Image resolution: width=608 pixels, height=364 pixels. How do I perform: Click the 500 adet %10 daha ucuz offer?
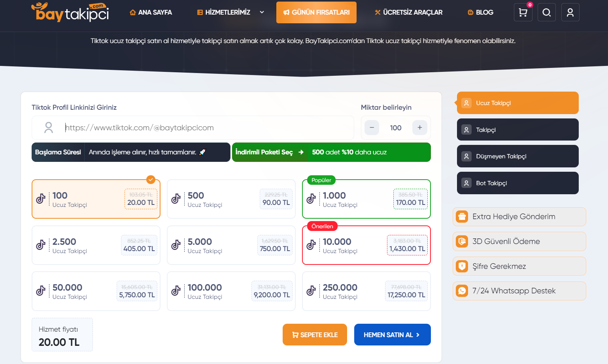pos(349,152)
